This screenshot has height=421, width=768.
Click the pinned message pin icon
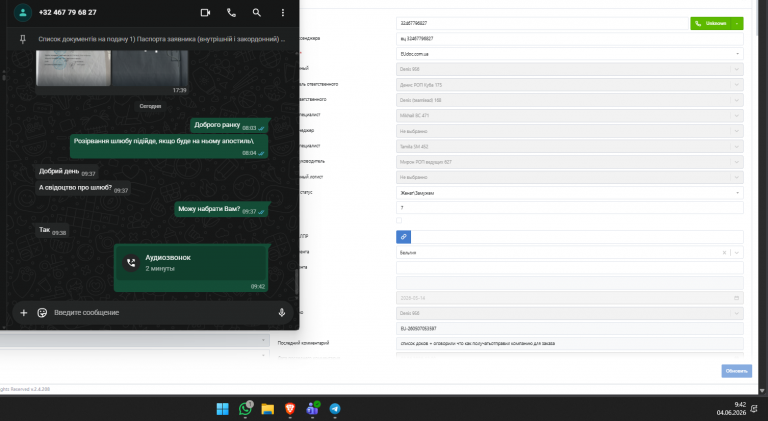tap(23, 39)
